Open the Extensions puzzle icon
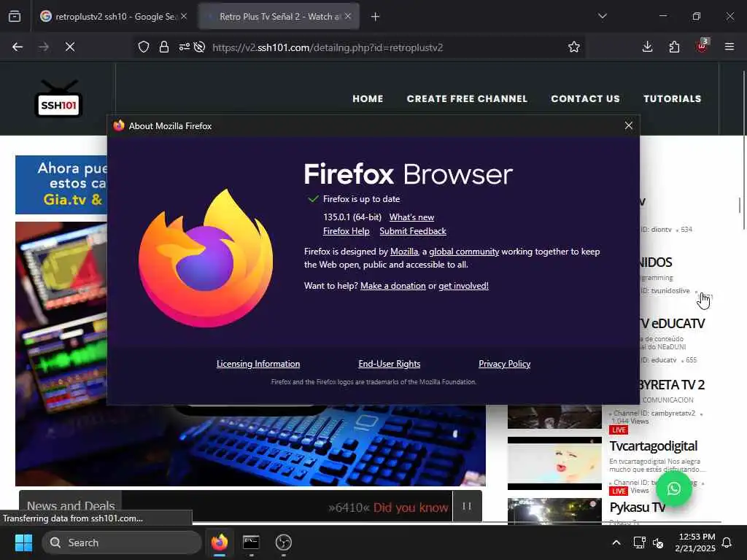Image resolution: width=747 pixels, height=560 pixels. coord(674,47)
